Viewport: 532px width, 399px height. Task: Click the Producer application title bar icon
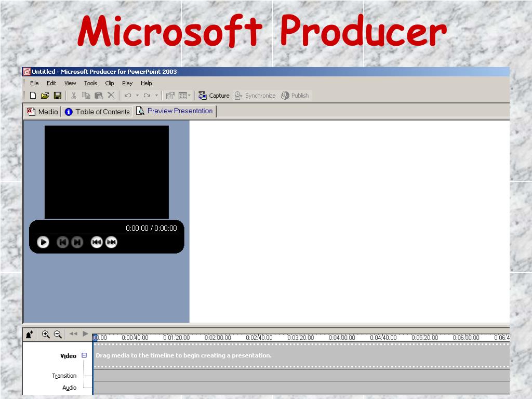(27, 72)
